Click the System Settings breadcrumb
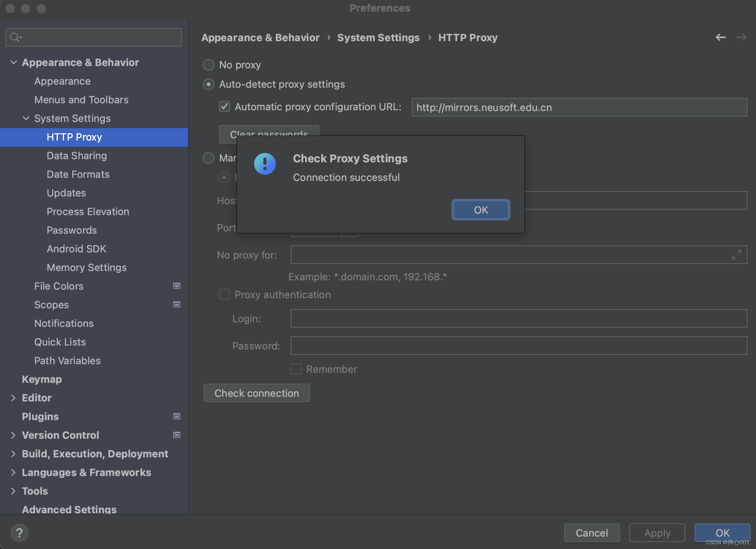The width and height of the screenshot is (756, 549). coord(378,38)
